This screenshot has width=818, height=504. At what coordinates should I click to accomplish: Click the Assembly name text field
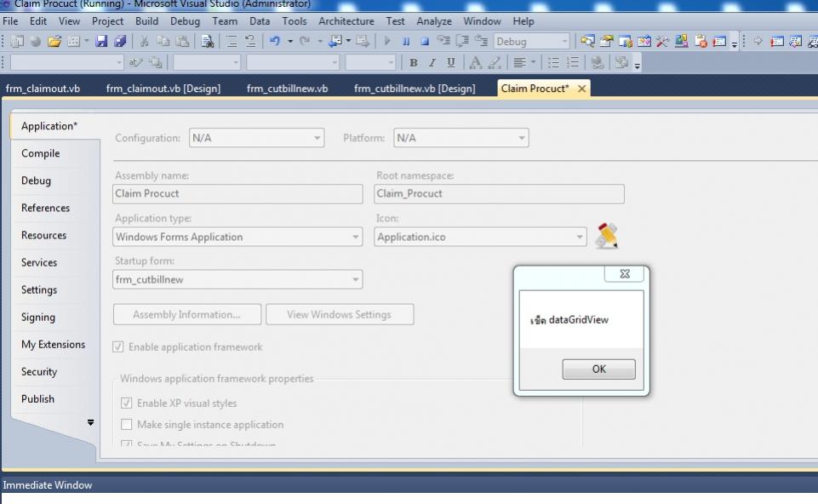coord(237,193)
